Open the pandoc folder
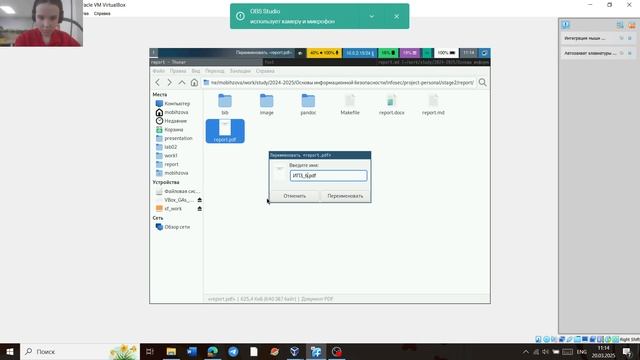 308,104
